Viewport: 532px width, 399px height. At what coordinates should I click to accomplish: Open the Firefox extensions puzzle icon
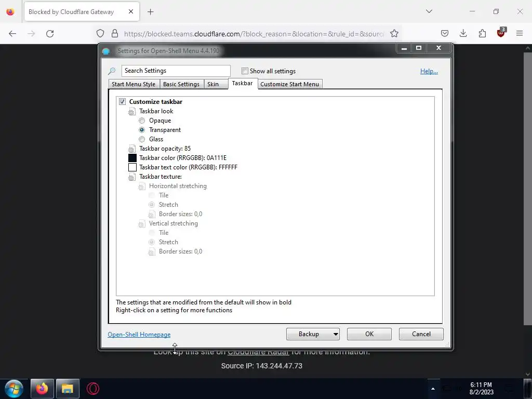click(482, 34)
